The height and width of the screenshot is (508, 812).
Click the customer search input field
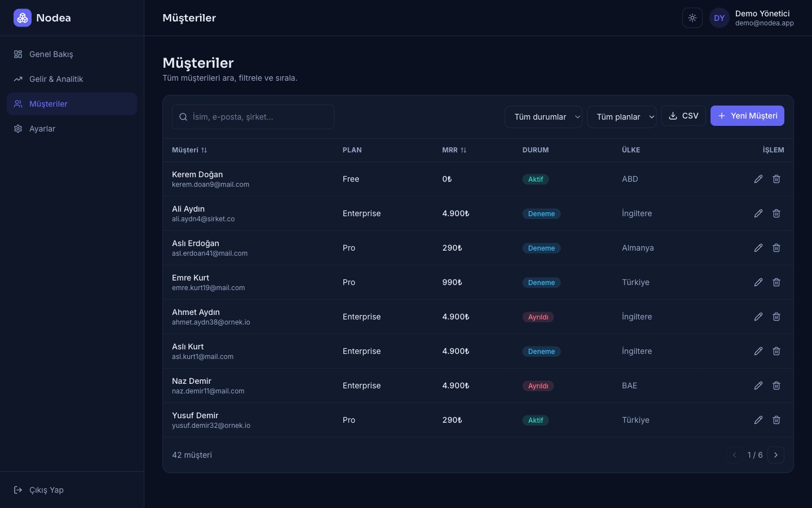(x=253, y=117)
